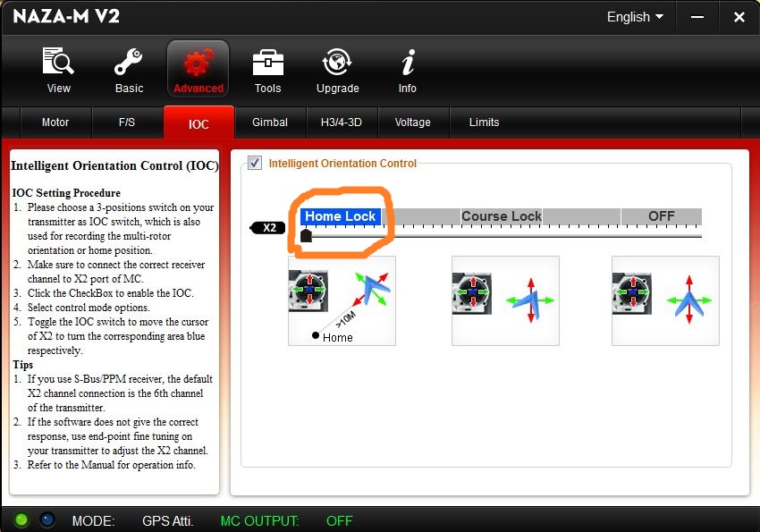Open the Upgrade globe icon
The image size is (760, 532).
click(337, 64)
